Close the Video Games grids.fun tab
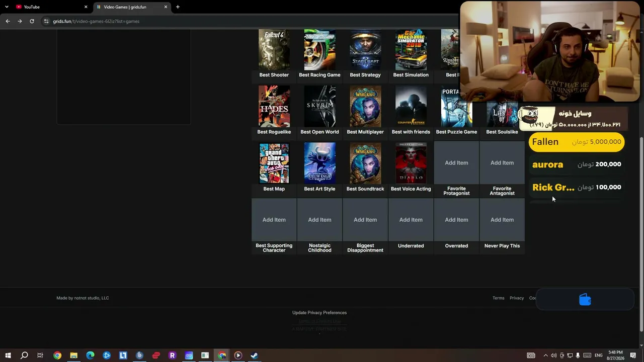 (166, 7)
